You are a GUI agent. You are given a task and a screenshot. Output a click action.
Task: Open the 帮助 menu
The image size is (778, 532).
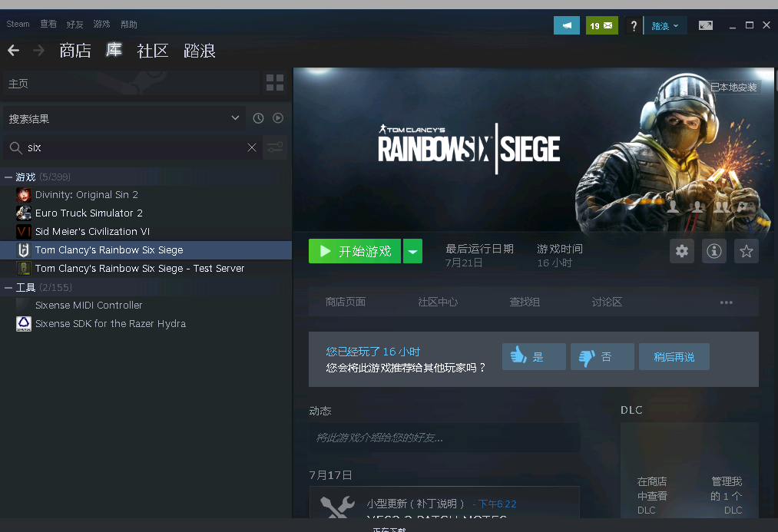click(128, 24)
